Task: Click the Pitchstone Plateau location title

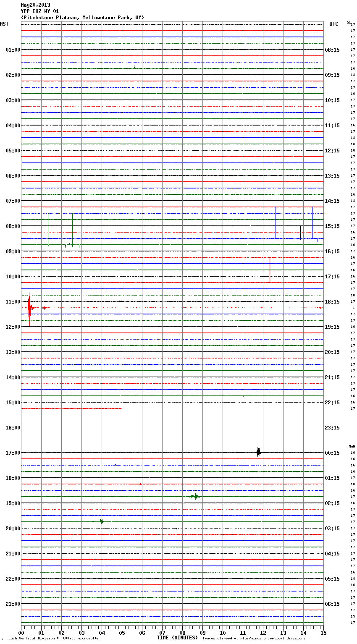Action: coord(82,18)
